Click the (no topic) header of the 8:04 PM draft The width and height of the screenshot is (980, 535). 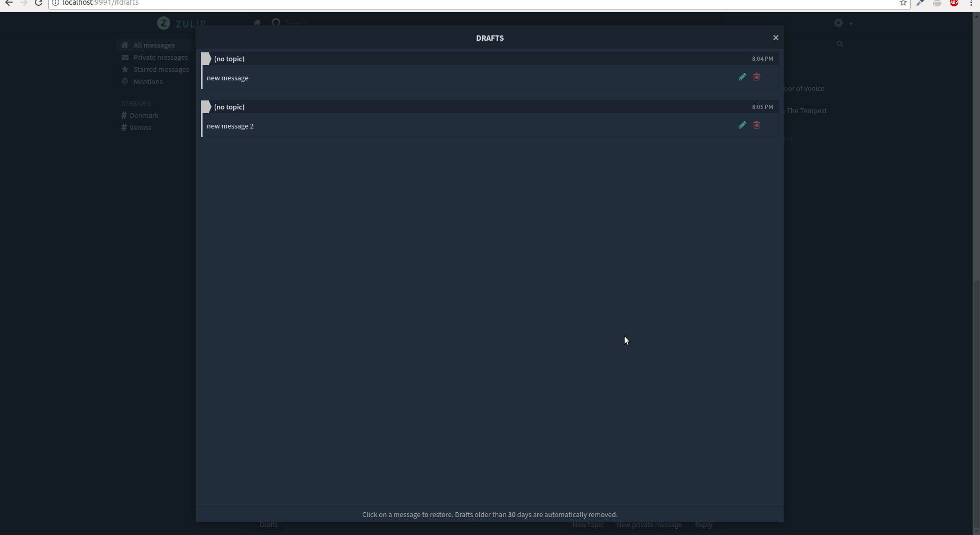pos(229,59)
